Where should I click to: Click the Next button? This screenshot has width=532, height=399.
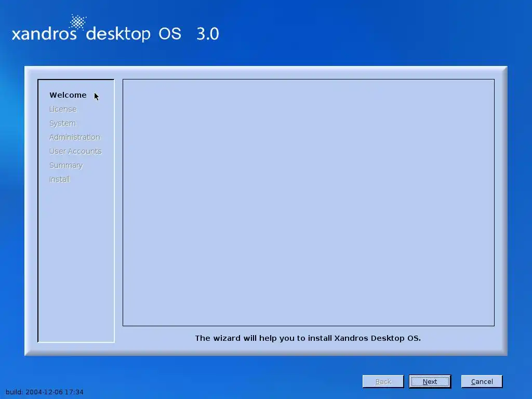(x=430, y=381)
